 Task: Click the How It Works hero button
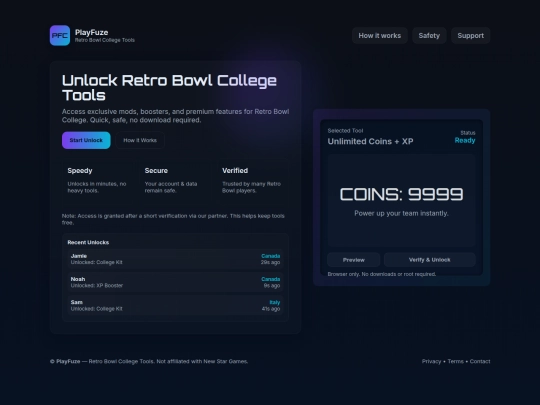tap(140, 140)
